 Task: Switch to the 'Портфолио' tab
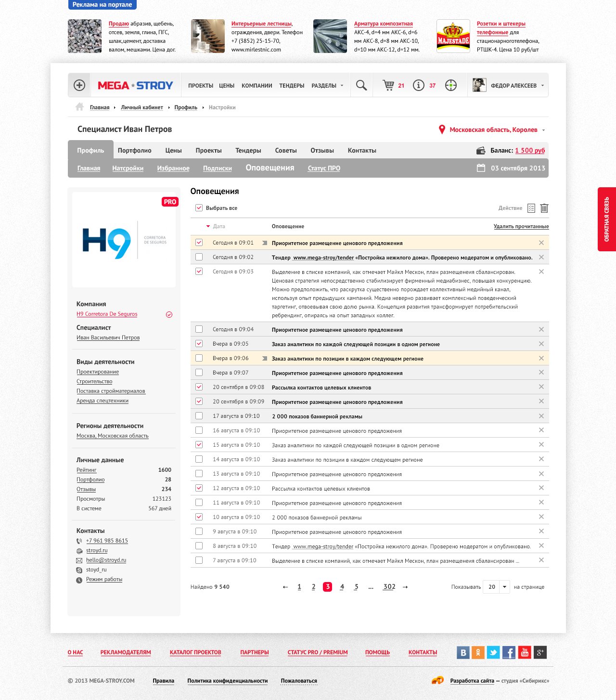(135, 150)
